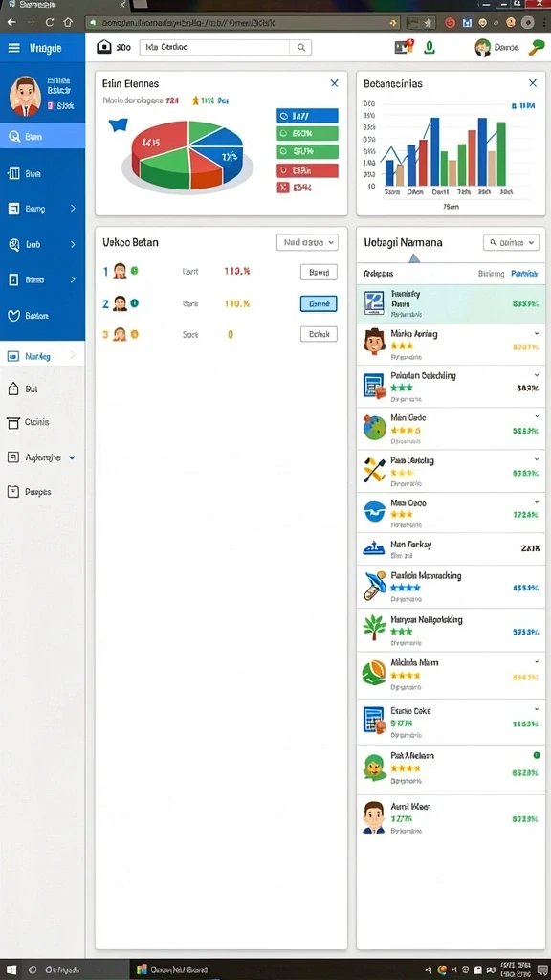Screen dimensions: 551x980
Task: Click the green status dot in row 2
Action: (134, 303)
